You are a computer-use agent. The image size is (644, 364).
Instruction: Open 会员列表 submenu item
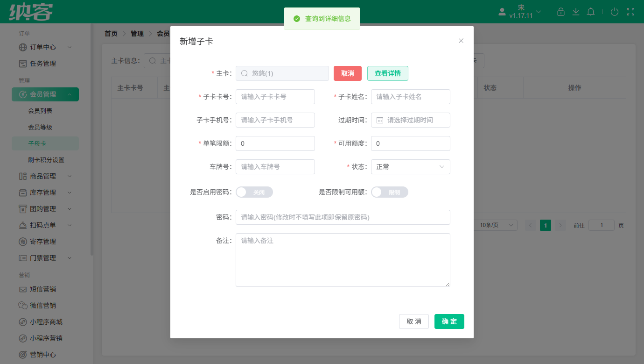coord(40,111)
